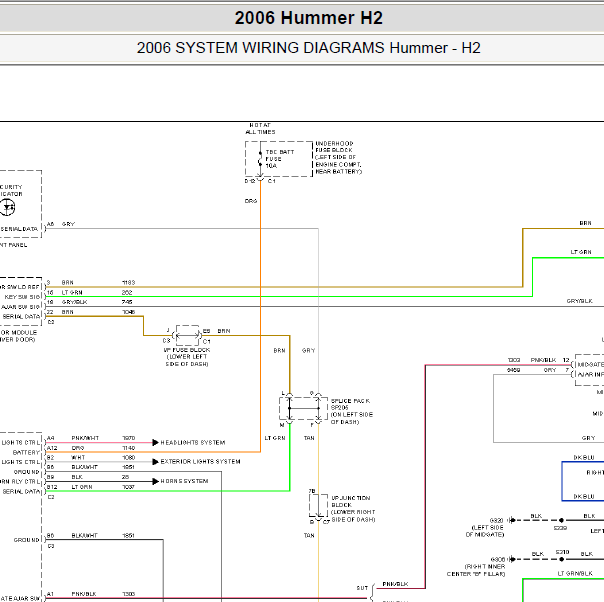Click the arrowhead before HORNS SYSTEM
This screenshot has height=602, width=604.
(156, 481)
